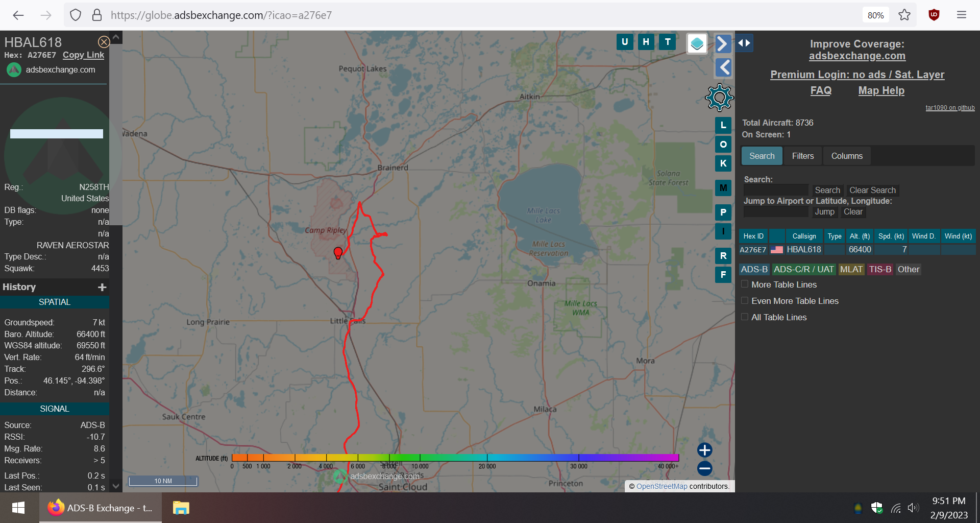The width and height of the screenshot is (980, 523).
Task: Open the Premium Login link
Action: [x=857, y=75]
